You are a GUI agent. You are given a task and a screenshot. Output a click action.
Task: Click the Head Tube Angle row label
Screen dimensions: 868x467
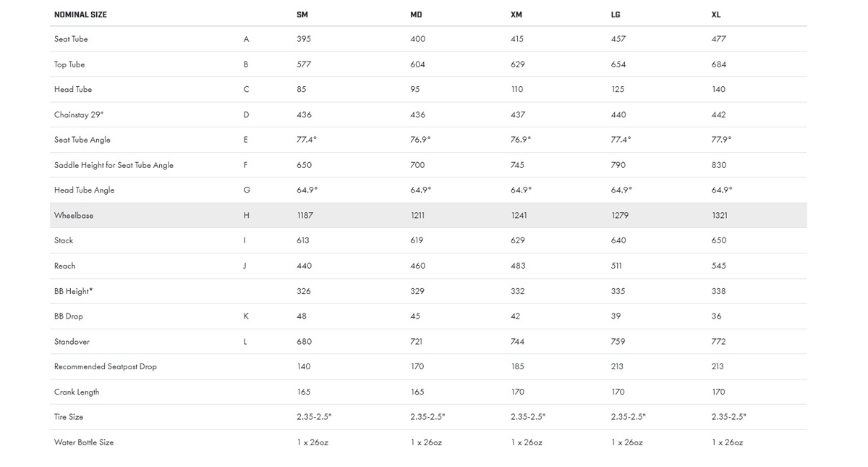(x=84, y=190)
